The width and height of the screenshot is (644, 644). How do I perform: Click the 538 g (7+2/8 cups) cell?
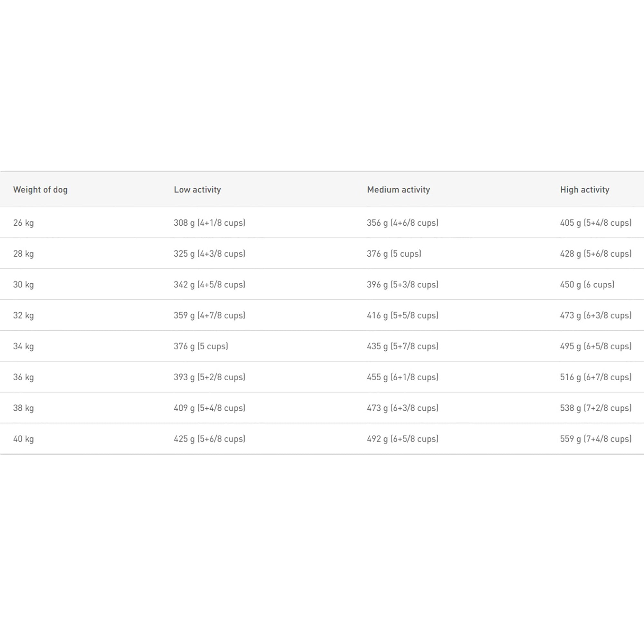596,408
